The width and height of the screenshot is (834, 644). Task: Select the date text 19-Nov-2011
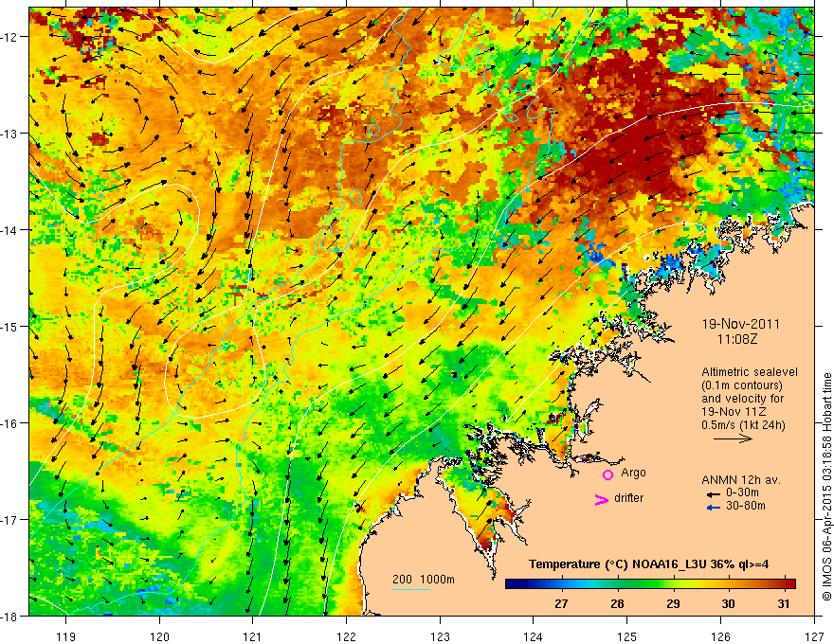pos(741,324)
